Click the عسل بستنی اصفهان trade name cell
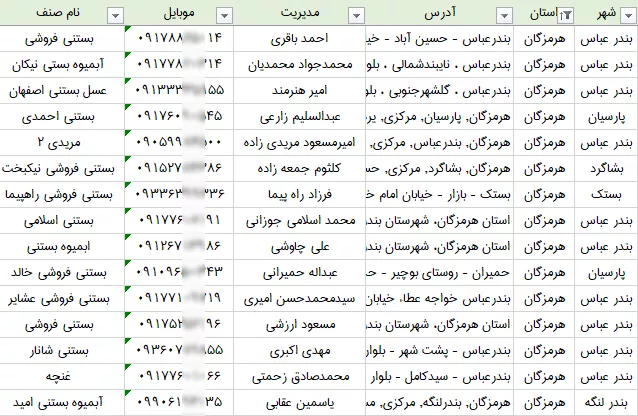The height and width of the screenshot is (416, 638). coord(62,90)
